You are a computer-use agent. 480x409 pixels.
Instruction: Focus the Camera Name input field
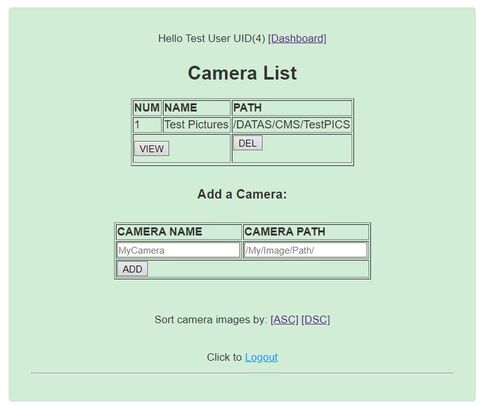[178, 250]
